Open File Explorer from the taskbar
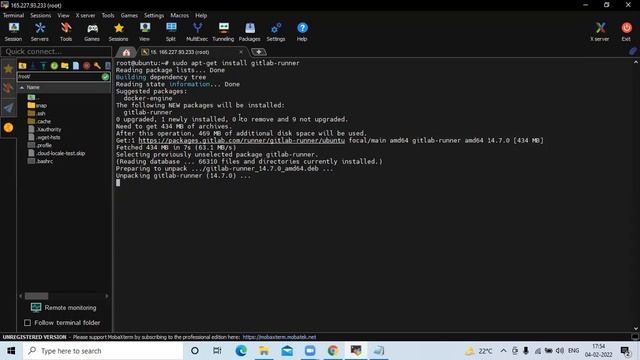This screenshot has width=640, height=360. click(x=264, y=351)
